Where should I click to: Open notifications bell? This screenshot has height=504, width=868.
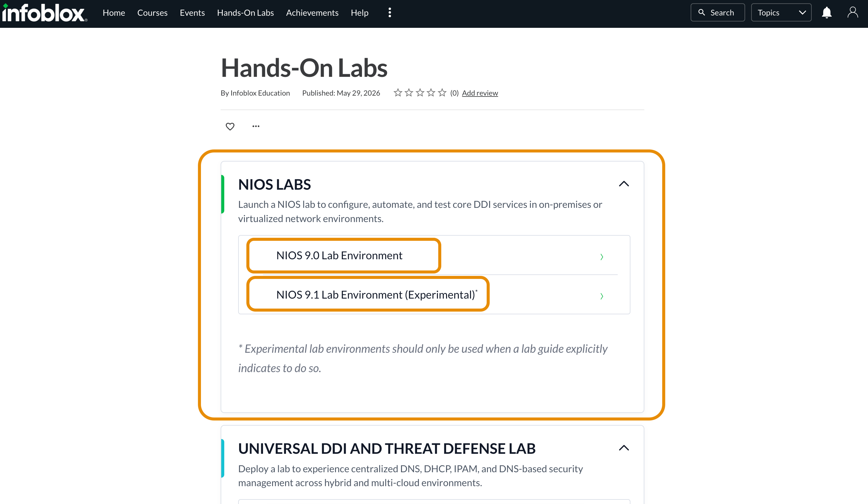coord(827,13)
